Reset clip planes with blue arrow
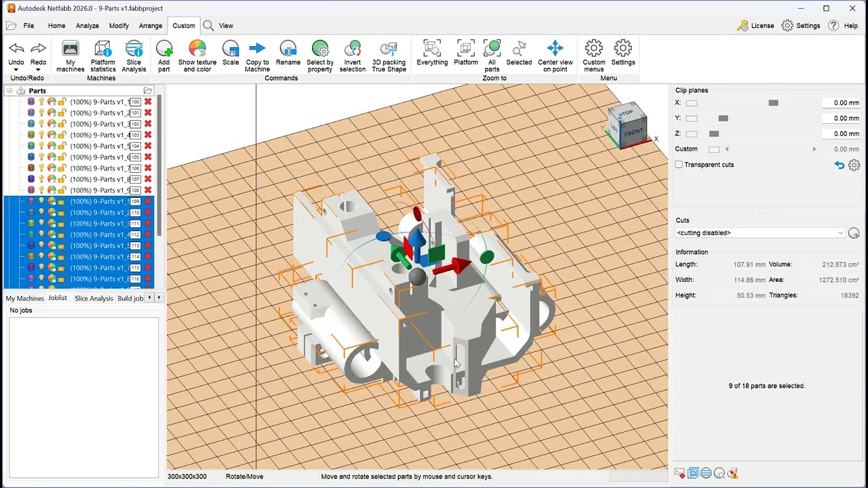 click(x=840, y=165)
